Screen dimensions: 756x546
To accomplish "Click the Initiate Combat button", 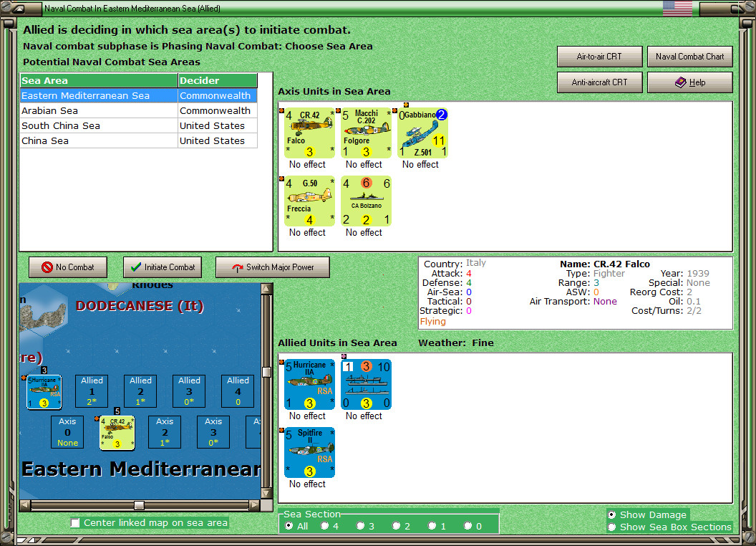I will pyautogui.click(x=163, y=267).
